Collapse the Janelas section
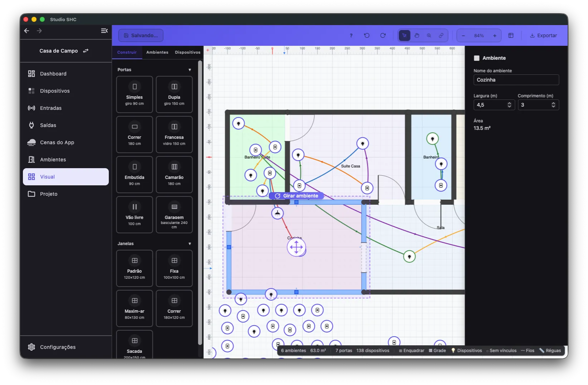The image size is (588, 385). click(x=190, y=244)
